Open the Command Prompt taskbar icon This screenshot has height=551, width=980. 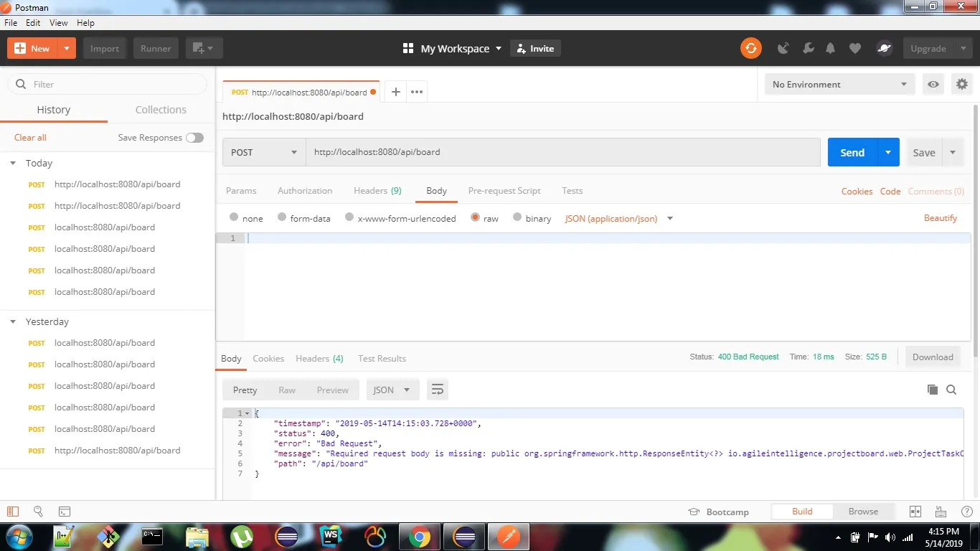click(x=152, y=537)
